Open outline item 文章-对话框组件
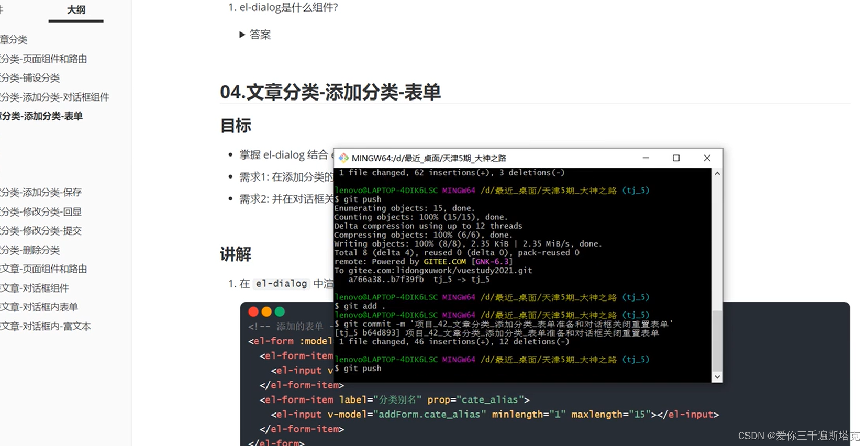This screenshot has height=446, width=868. pyautogui.click(x=35, y=288)
